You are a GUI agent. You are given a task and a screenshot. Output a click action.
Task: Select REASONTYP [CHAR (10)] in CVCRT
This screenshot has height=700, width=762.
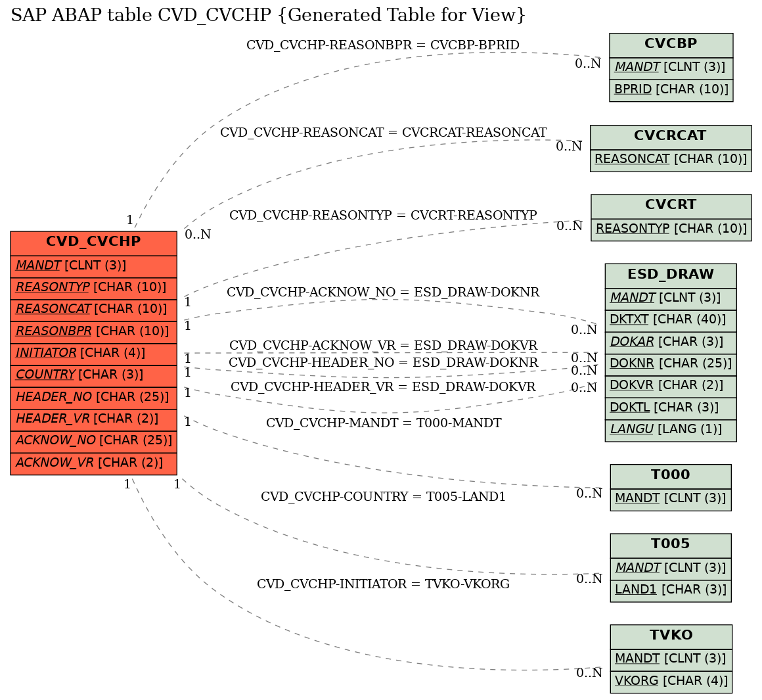[671, 229]
